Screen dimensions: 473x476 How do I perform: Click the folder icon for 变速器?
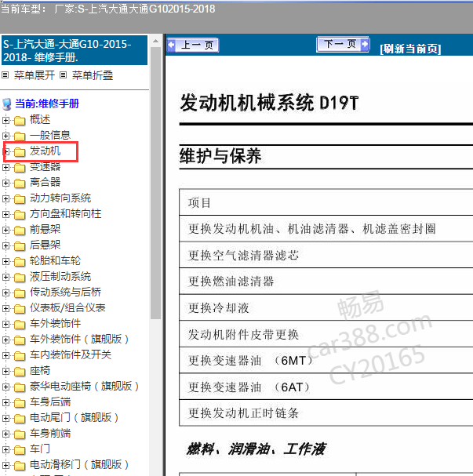point(20,168)
